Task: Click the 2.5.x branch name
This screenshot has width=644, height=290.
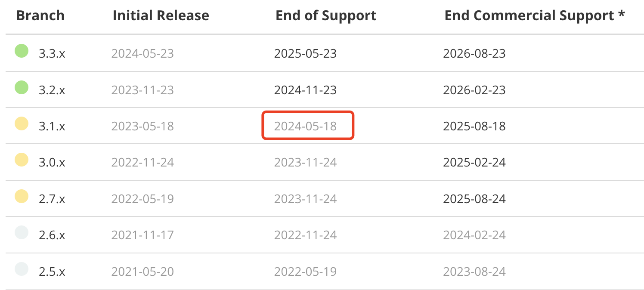Action: (x=52, y=272)
